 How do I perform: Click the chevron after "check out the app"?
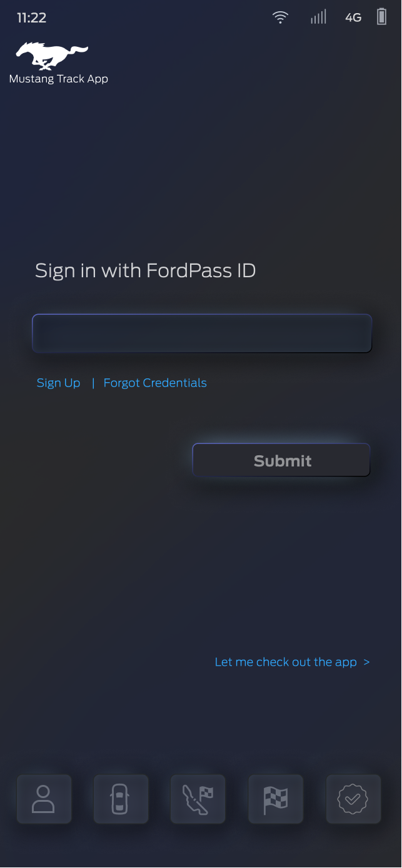(x=366, y=662)
